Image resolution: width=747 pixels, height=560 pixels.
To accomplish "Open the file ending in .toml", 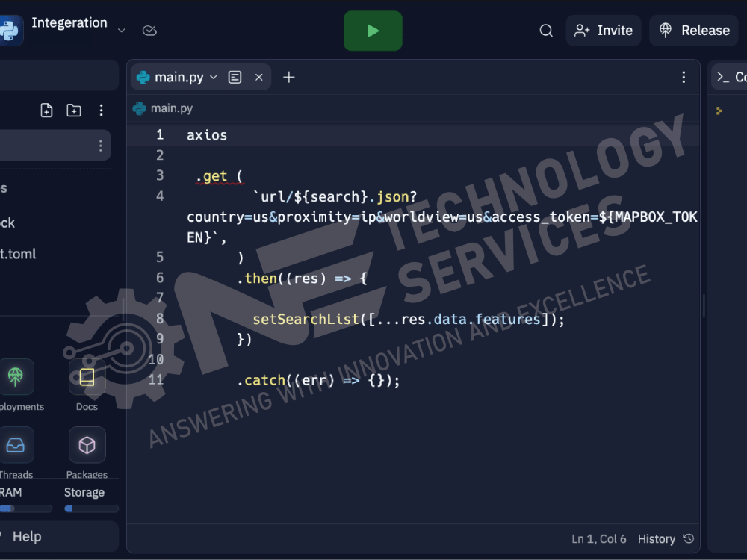I will (18, 254).
